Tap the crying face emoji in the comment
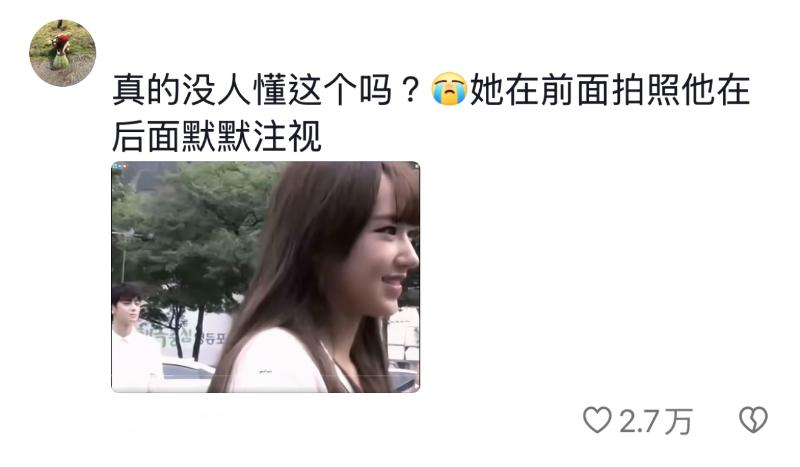Viewport: 800px width, 467px height. 449,89
